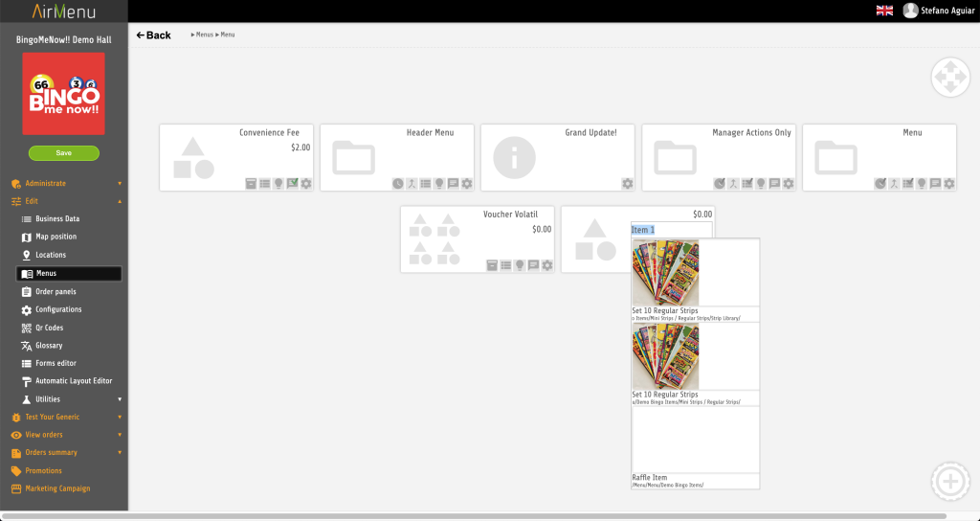Click the AirMenu logo
The height and width of the screenshot is (521, 980).
click(64, 11)
